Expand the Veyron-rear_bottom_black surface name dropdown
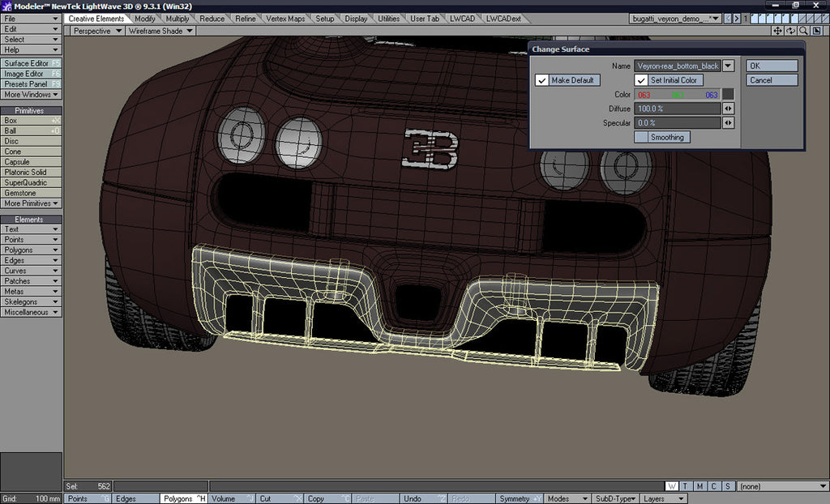This screenshot has height=504, width=830. [x=729, y=66]
